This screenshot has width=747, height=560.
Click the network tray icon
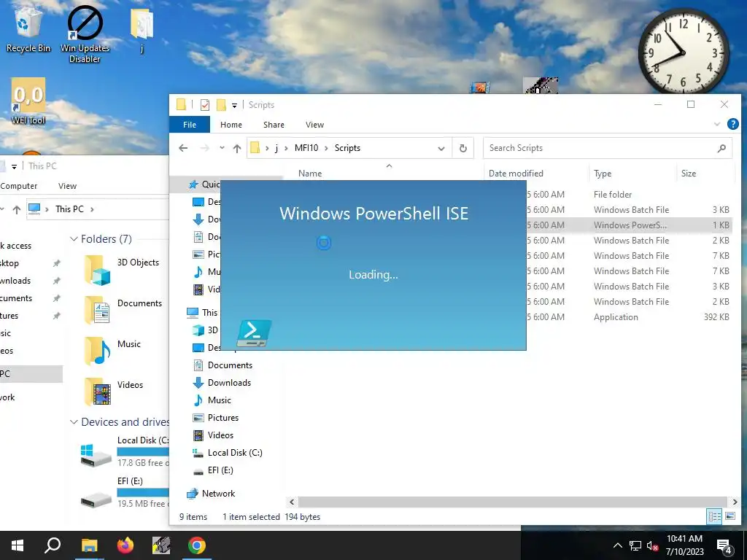point(635,546)
